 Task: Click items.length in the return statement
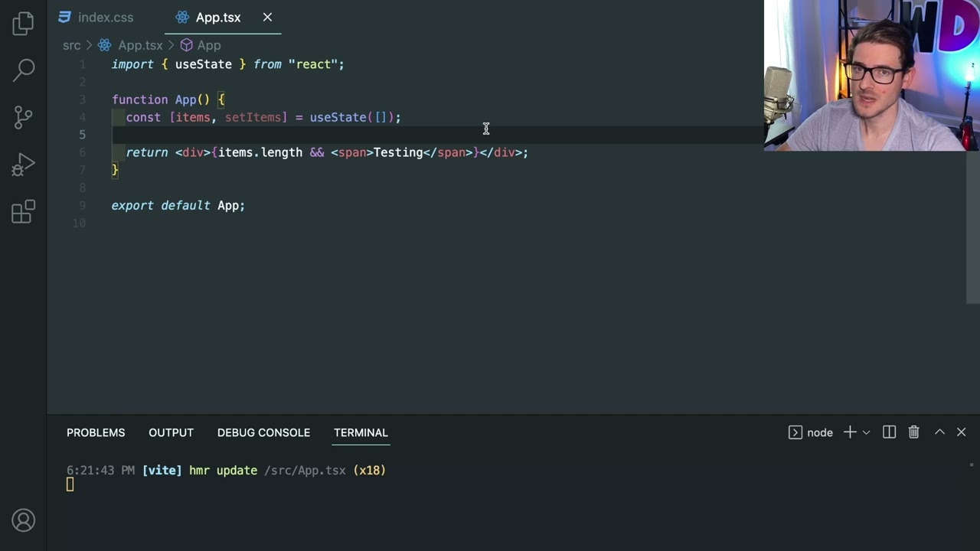[260, 152]
